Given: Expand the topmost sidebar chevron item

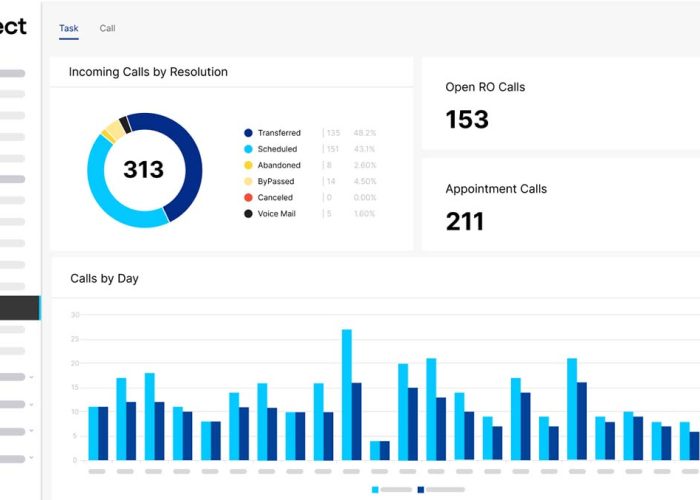Looking at the screenshot, I should tap(31, 377).
